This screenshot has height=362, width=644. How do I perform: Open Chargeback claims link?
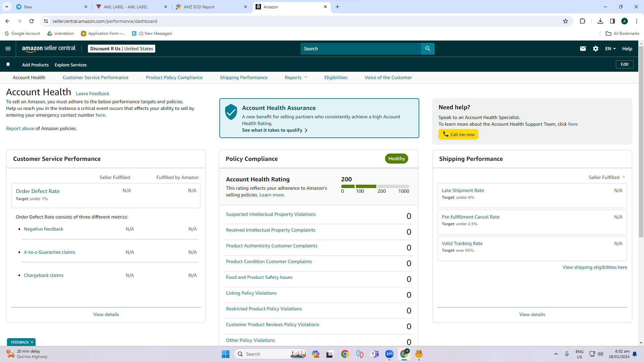pos(44,275)
